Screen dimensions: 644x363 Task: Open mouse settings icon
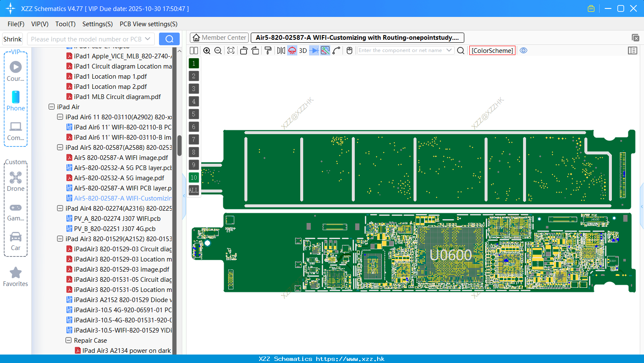pos(349,50)
